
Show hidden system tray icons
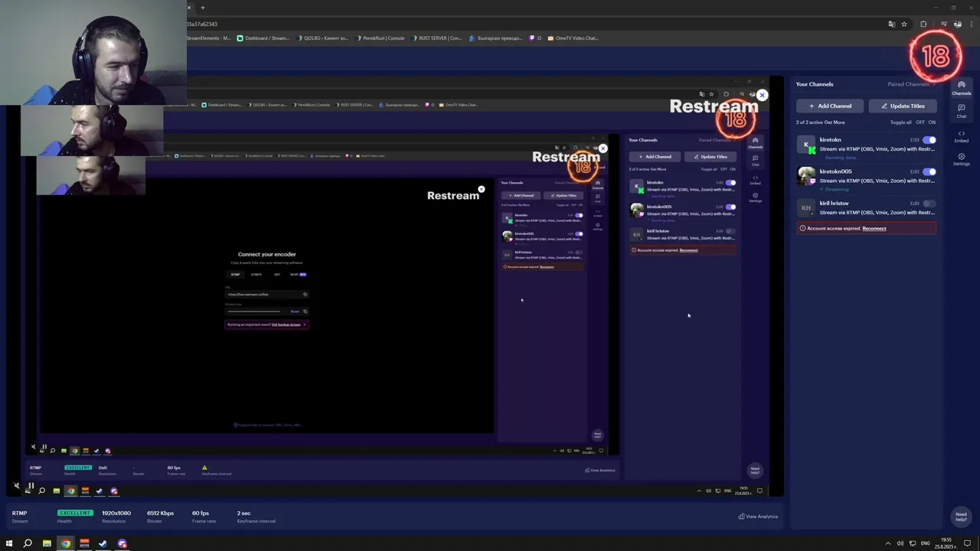tap(888, 543)
